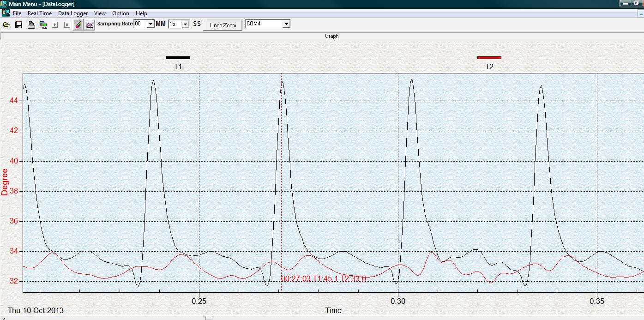This screenshot has width=644, height=320.
Task: Click the Graph panel header
Action: [x=322, y=36]
